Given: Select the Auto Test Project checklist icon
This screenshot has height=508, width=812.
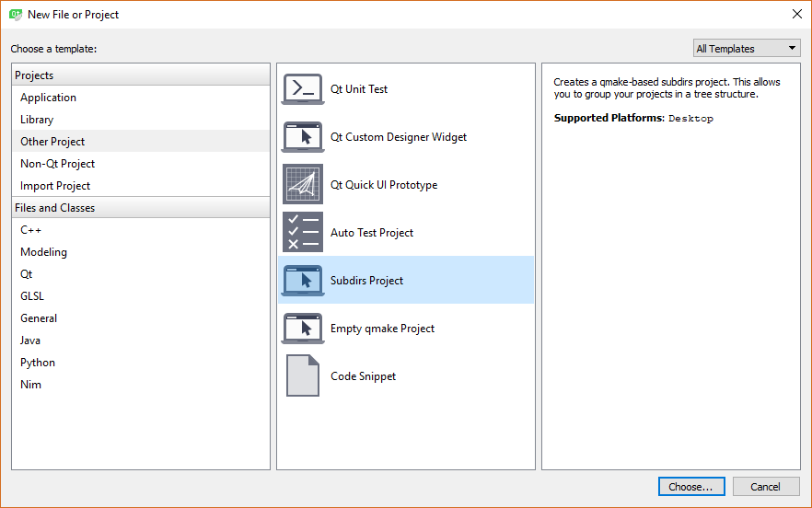Looking at the screenshot, I should [302, 233].
